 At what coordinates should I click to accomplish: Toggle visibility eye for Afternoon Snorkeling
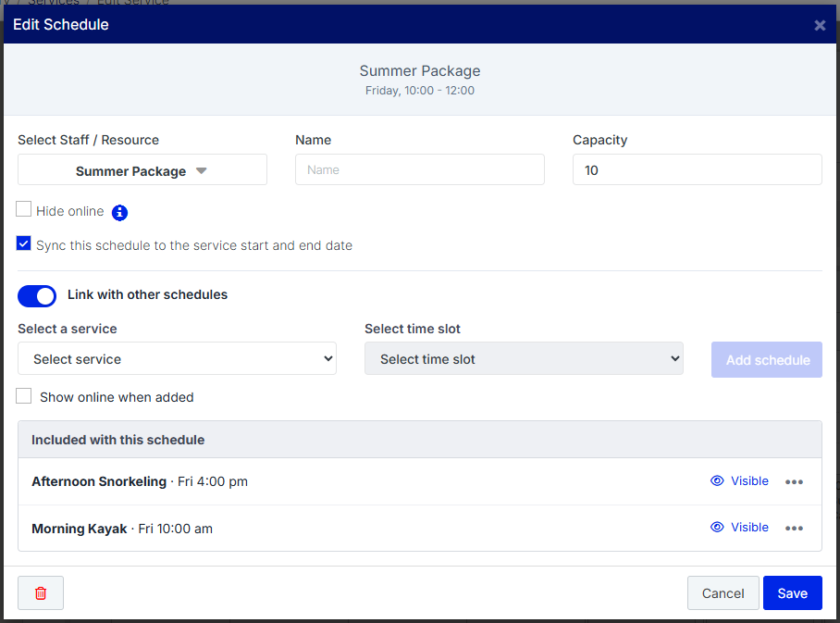pyautogui.click(x=717, y=481)
